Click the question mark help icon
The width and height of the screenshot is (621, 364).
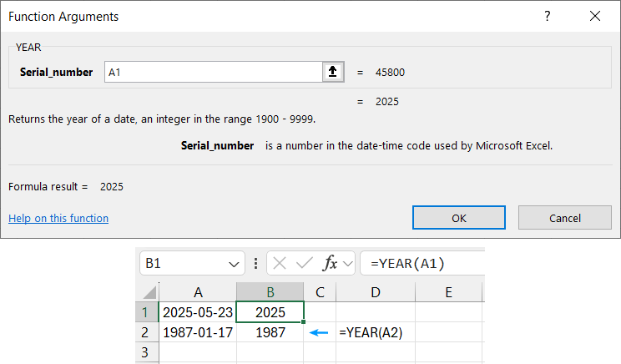coord(547,16)
